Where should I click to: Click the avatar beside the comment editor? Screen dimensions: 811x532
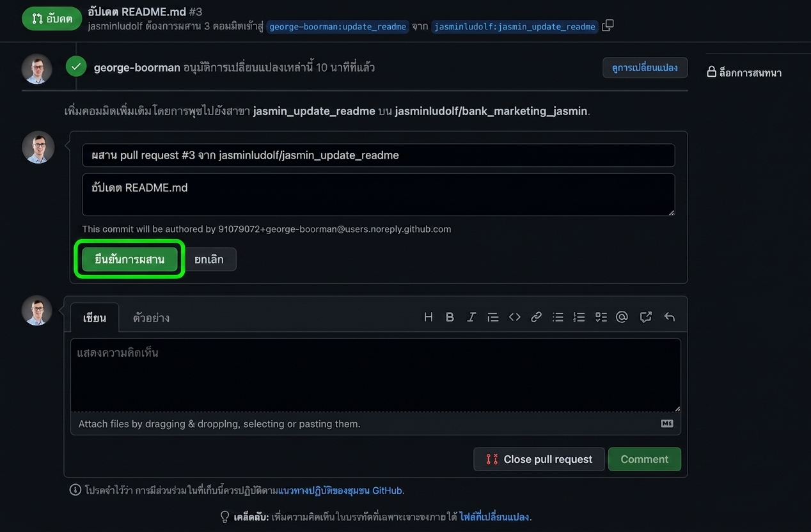[37, 311]
